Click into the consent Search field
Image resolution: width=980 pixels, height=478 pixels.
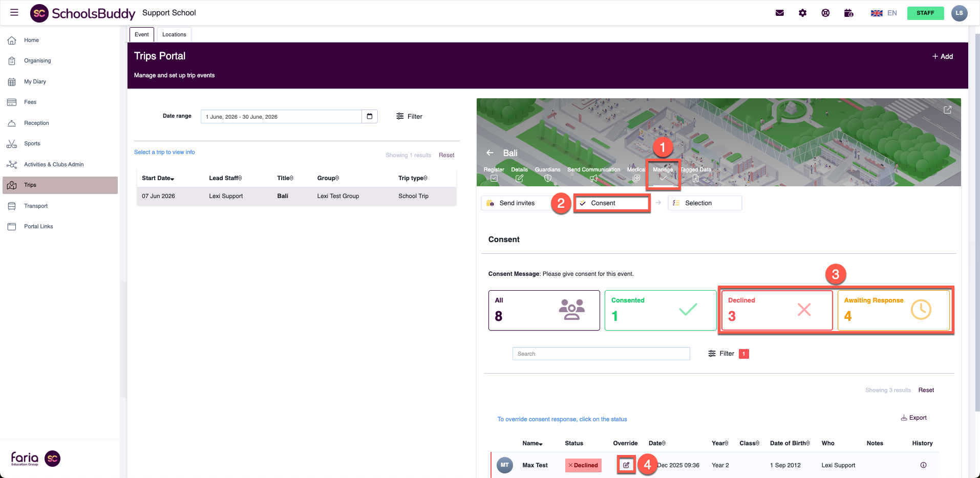tap(601, 354)
